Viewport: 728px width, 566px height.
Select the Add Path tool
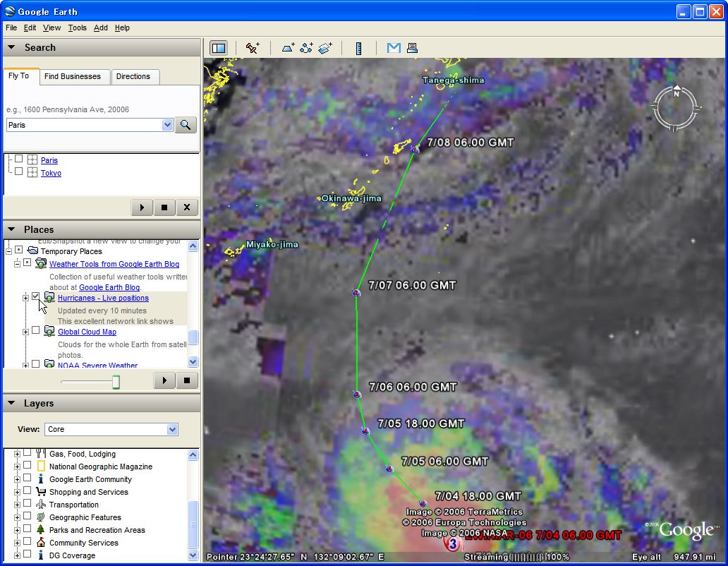(x=306, y=48)
